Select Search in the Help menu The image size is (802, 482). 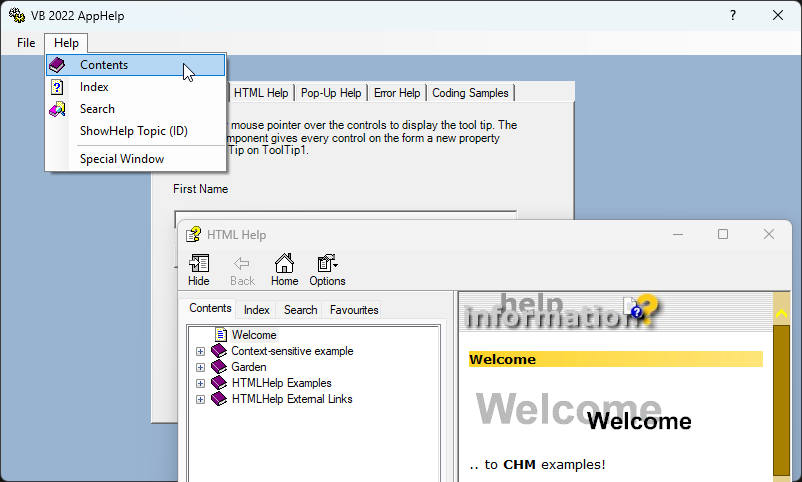coord(136,109)
